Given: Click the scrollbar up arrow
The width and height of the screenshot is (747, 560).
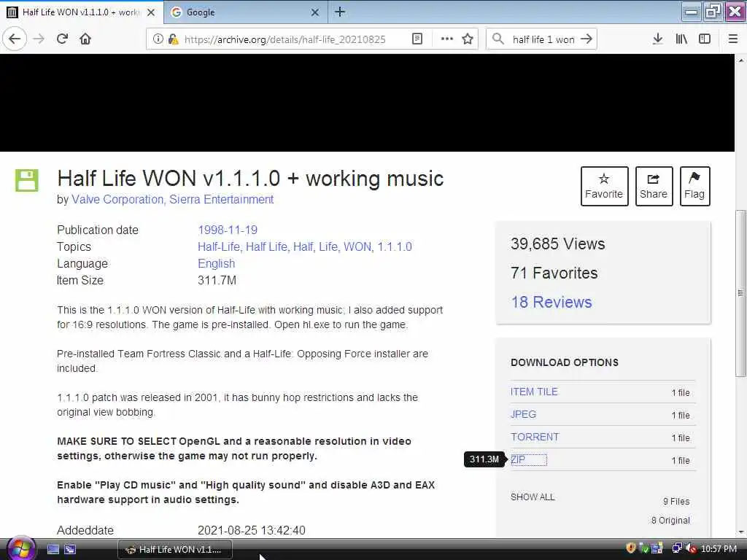Looking at the screenshot, I should (x=740, y=61).
